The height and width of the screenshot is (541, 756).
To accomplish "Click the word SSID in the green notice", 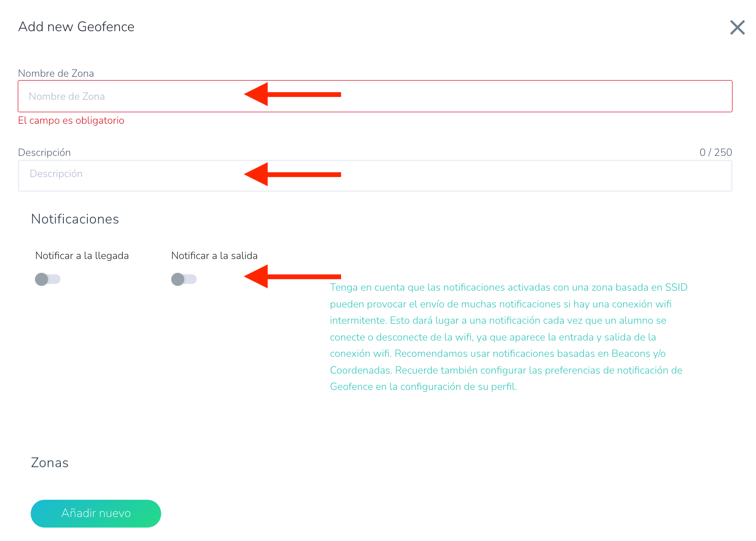I will point(676,287).
